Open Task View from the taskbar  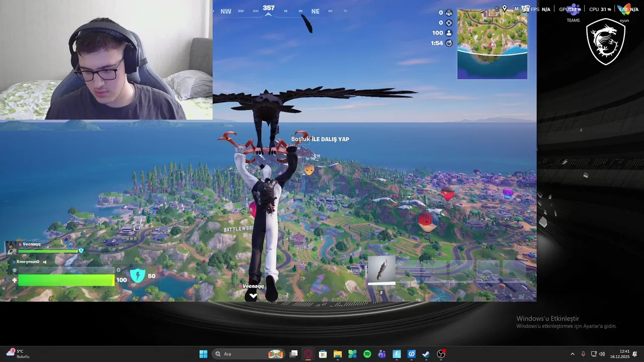click(x=294, y=354)
